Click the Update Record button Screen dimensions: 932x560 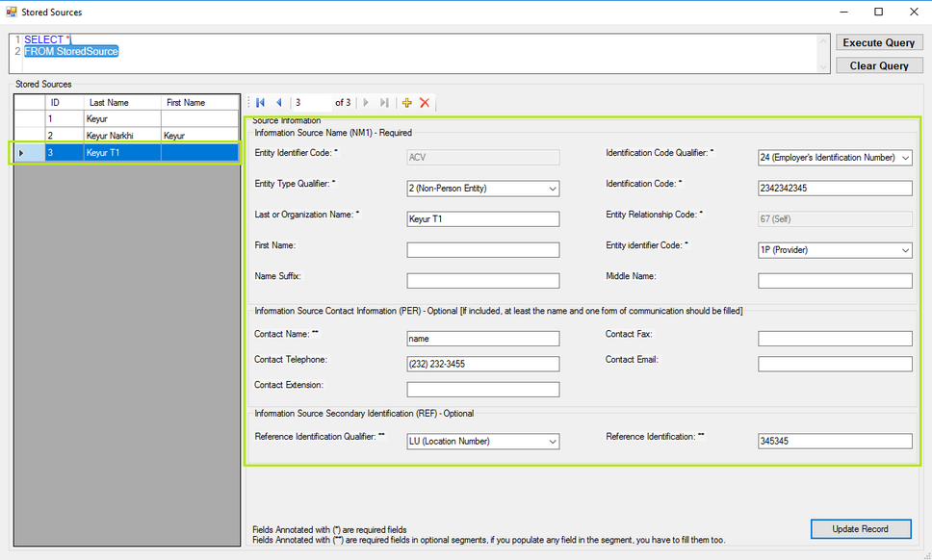coord(861,529)
